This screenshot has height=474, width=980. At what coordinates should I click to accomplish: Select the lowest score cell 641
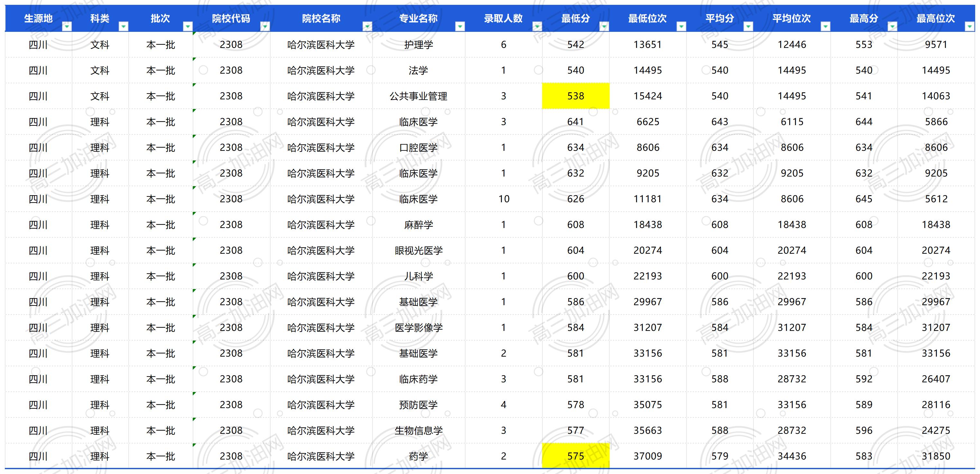tap(576, 122)
